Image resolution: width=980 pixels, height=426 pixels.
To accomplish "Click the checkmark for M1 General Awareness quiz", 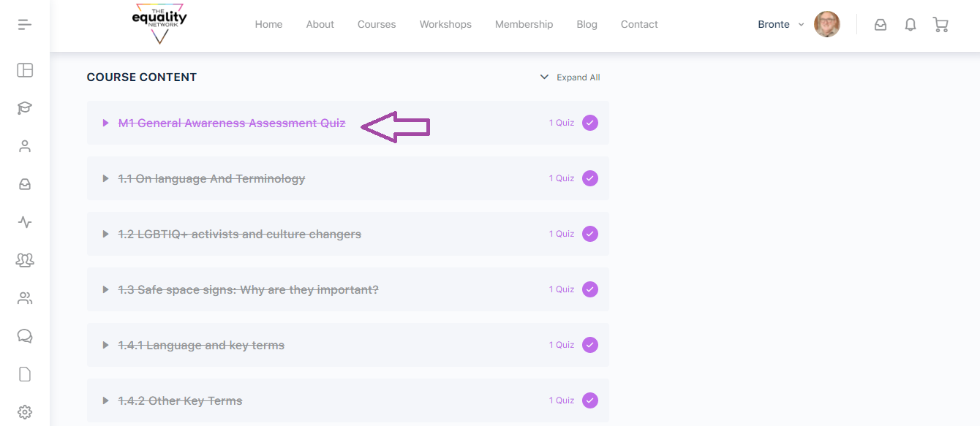I will click(x=590, y=123).
